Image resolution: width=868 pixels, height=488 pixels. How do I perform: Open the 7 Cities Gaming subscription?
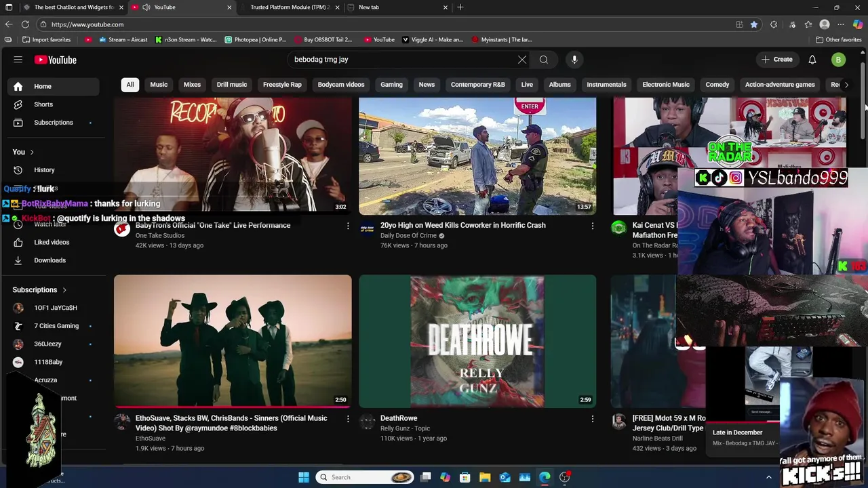[x=53, y=326]
